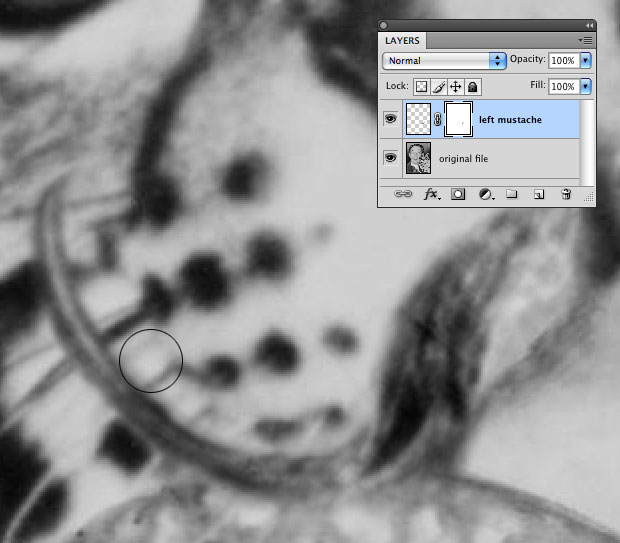Create new adjustment layer from half-circle icon
The width and height of the screenshot is (620, 543).
(x=485, y=195)
